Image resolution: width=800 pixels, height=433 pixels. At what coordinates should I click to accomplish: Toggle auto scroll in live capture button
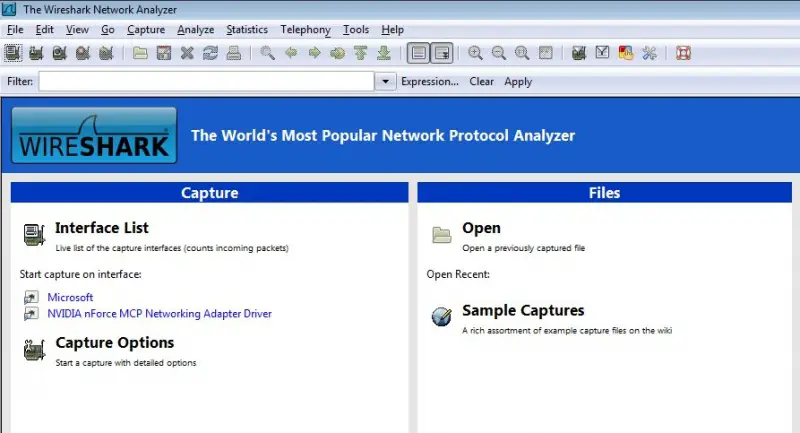(x=442, y=53)
